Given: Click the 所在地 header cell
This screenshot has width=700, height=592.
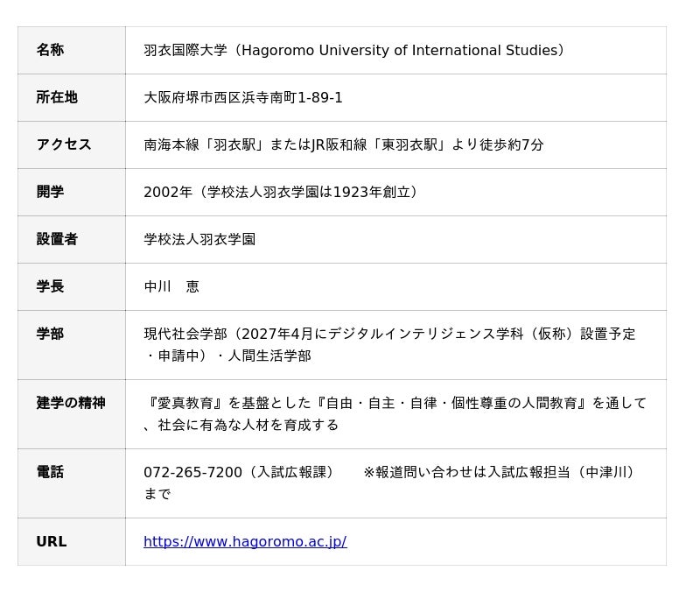Looking at the screenshot, I should pos(72,97).
